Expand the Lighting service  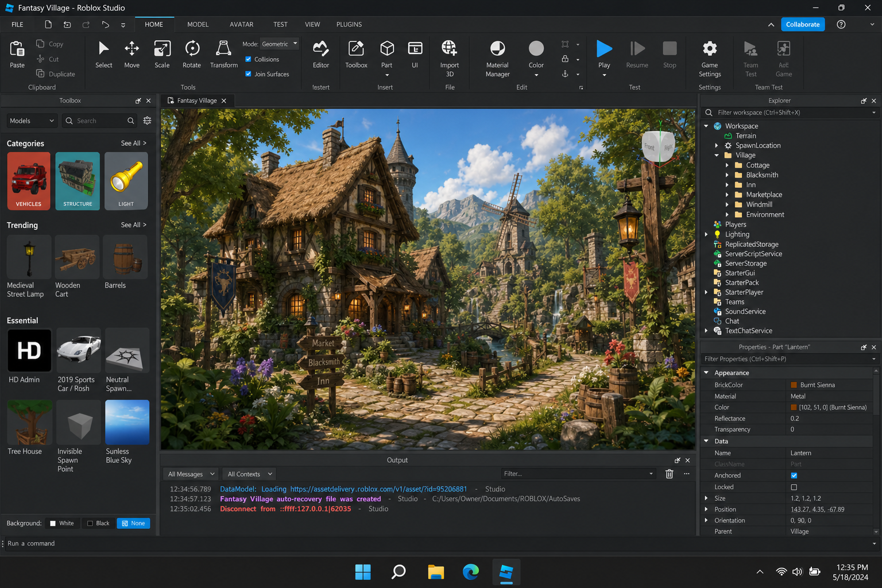point(706,234)
